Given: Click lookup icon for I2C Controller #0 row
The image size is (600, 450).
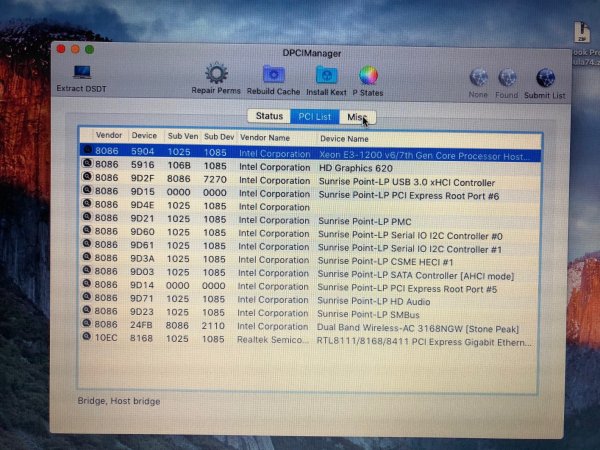Looking at the screenshot, I should [x=87, y=230].
